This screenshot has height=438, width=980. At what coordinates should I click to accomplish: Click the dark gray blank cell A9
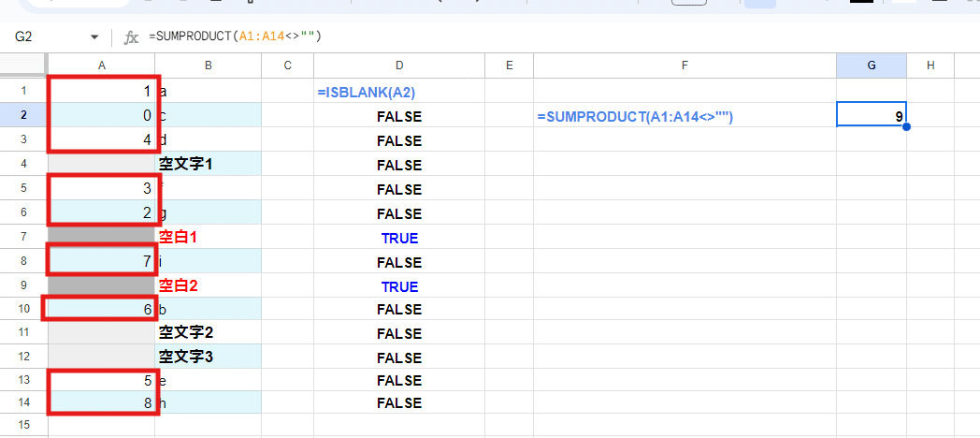click(101, 286)
